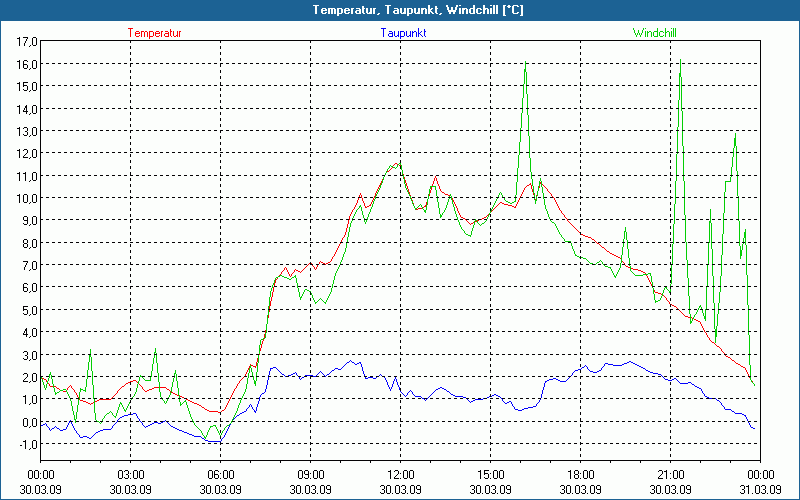Select the 9,0 y-axis label

coord(30,220)
